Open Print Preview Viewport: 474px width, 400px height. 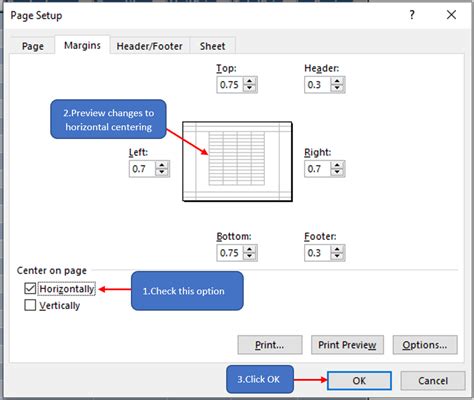point(347,345)
